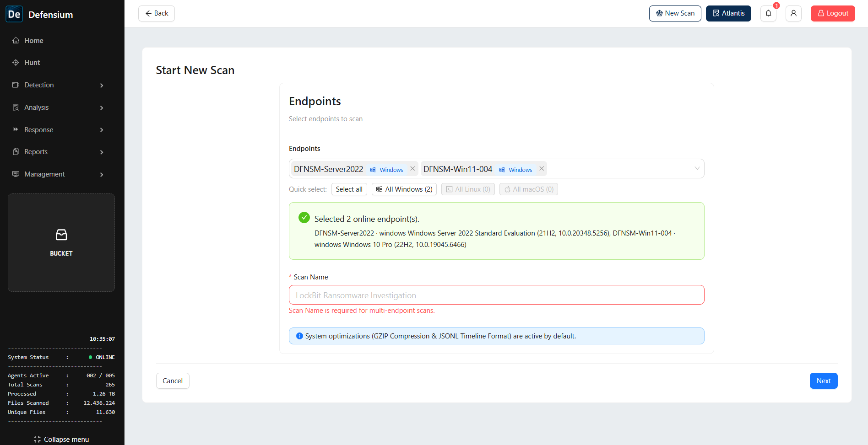Click the Unique Files value 11.630
The width and height of the screenshot is (868, 445).
pyautogui.click(x=105, y=412)
